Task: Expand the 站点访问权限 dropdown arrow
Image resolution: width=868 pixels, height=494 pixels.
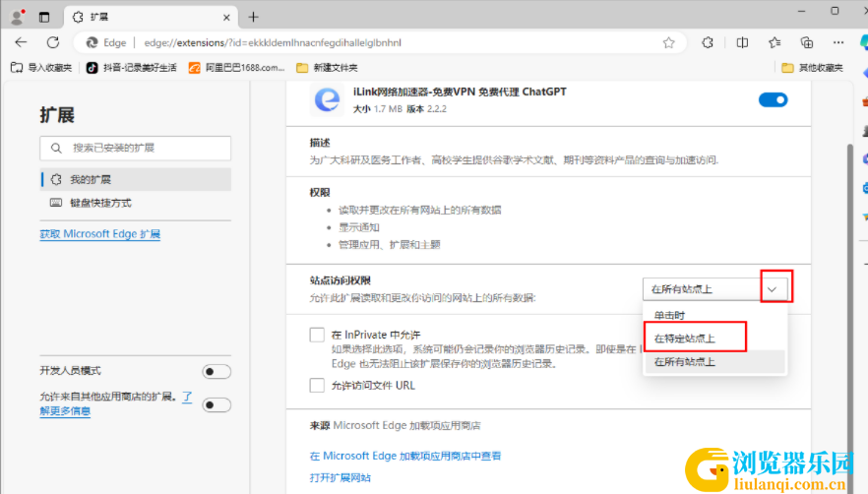Action: click(773, 289)
